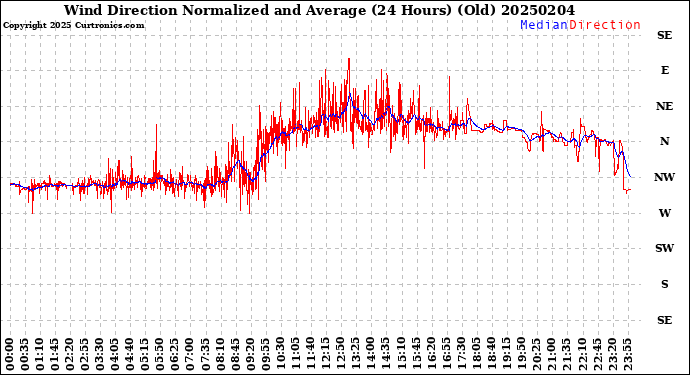This screenshot has height=375, width=690.
Task: Select the blue Median legend label
Action: click(x=544, y=25)
